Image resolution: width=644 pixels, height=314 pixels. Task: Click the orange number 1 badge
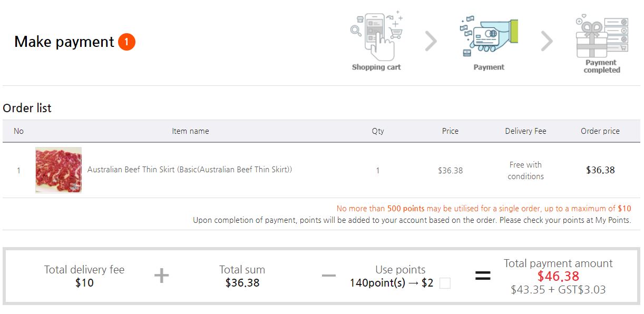click(x=126, y=42)
